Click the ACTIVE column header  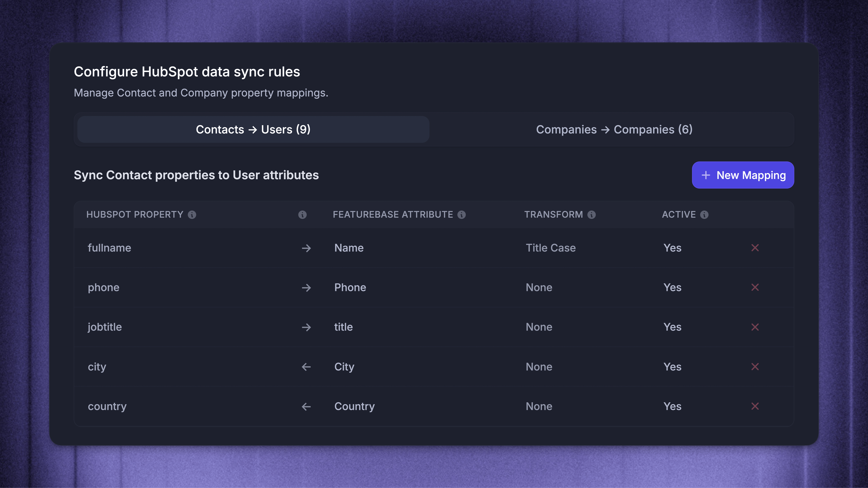[679, 215]
